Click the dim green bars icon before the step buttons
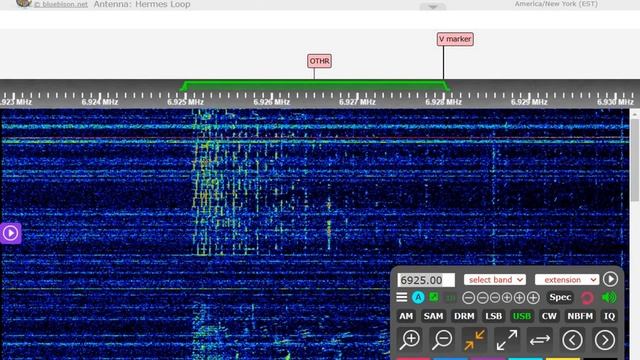640x360 pixels. pos(451,298)
